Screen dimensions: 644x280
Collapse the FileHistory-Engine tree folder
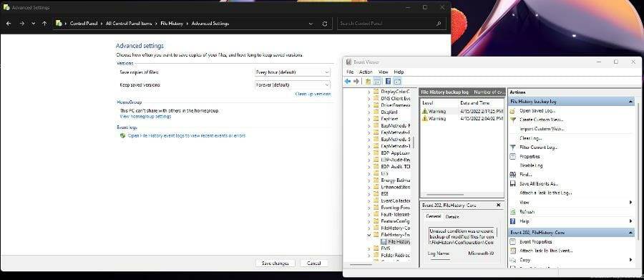pos(369,235)
